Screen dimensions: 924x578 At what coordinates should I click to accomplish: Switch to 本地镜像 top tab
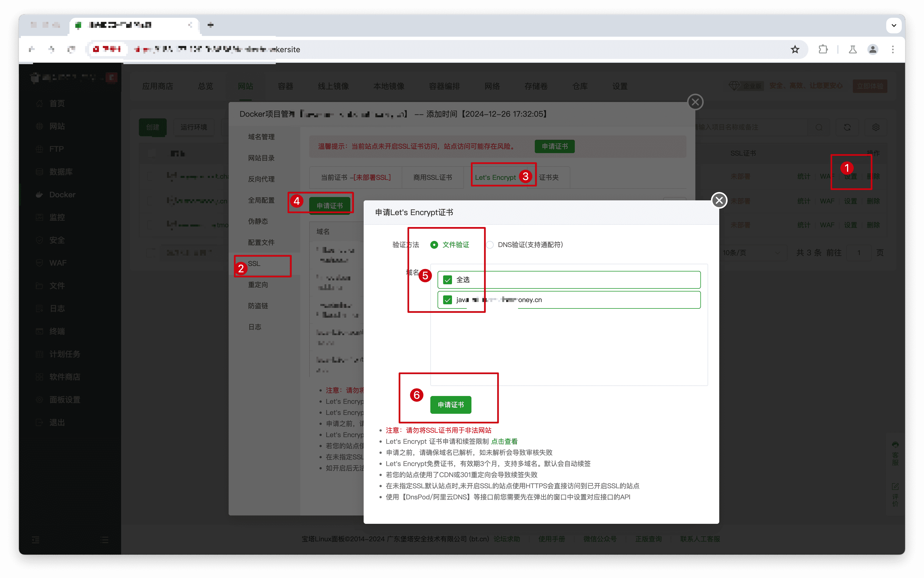pos(389,86)
